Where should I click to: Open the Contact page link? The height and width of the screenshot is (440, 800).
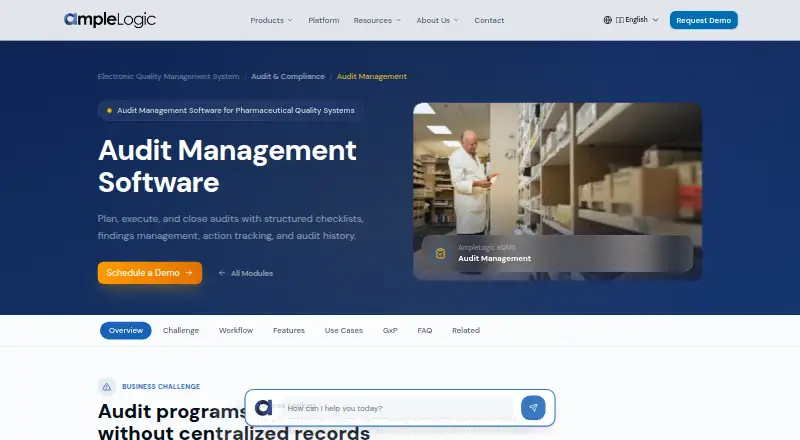(489, 20)
